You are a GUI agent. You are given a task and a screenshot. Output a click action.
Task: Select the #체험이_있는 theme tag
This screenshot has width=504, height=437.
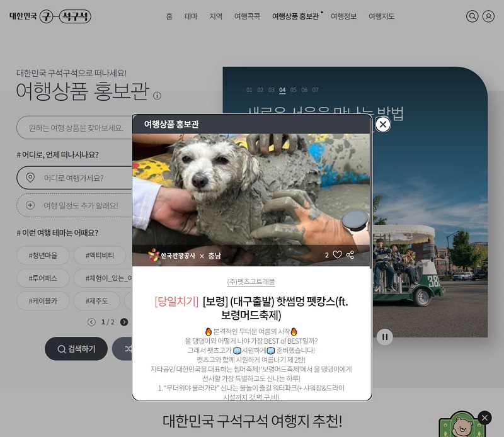pyautogui.click(x=103, y=278)
